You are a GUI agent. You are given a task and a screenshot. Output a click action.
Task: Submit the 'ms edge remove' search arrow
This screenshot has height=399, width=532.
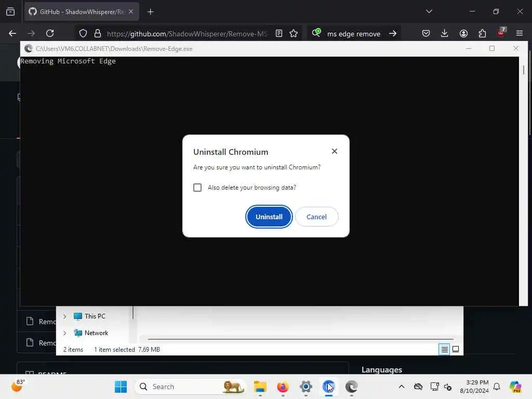tap(393, 33)
